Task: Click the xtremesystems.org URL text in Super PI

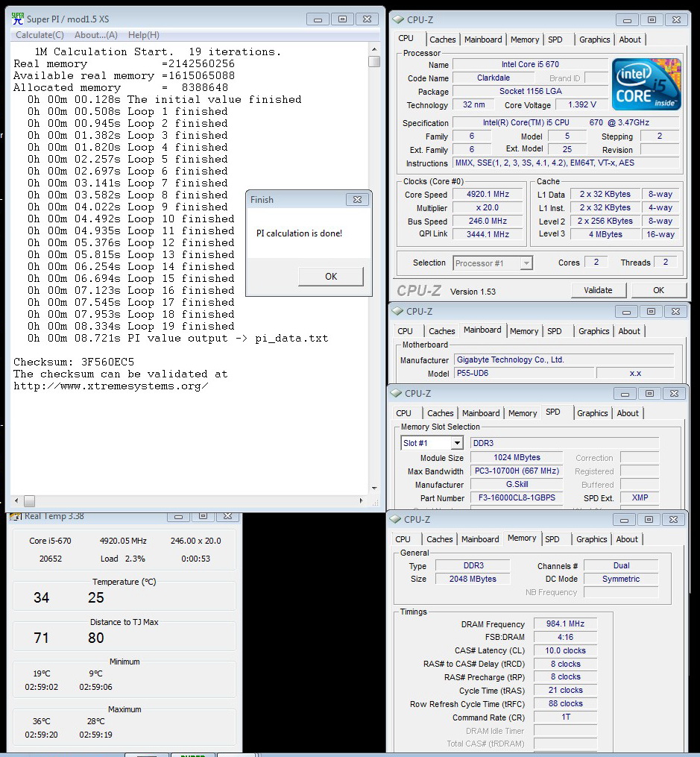Action: 110,386
